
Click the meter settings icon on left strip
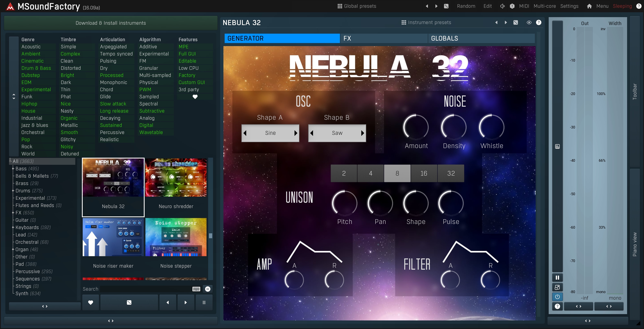(557, 146)
